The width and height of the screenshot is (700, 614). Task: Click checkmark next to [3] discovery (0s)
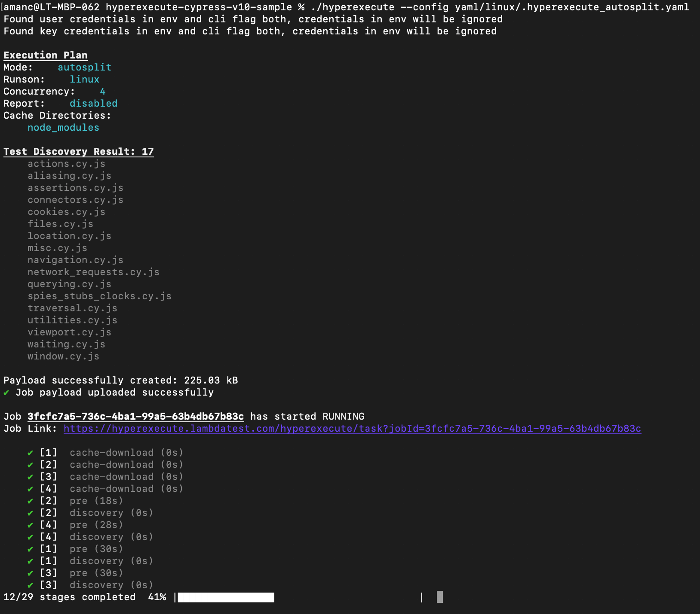pos(31,585)
